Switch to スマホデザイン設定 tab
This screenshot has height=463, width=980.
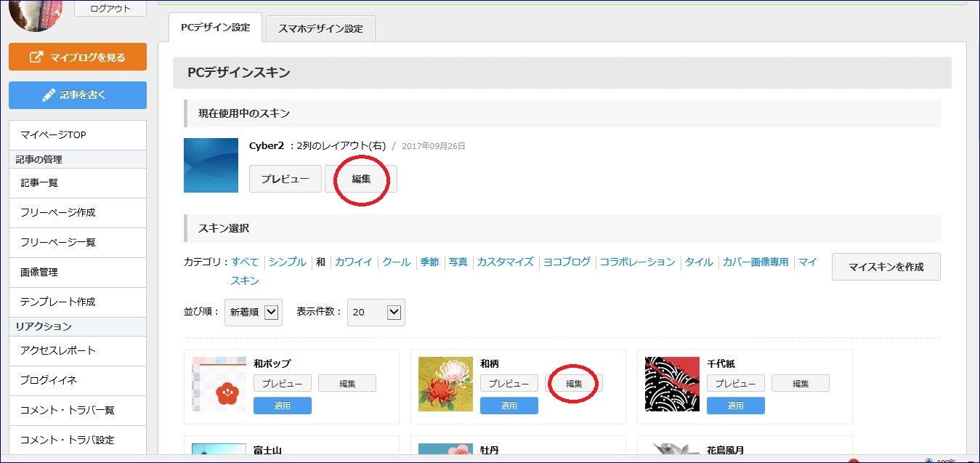(x=320, y=28)
